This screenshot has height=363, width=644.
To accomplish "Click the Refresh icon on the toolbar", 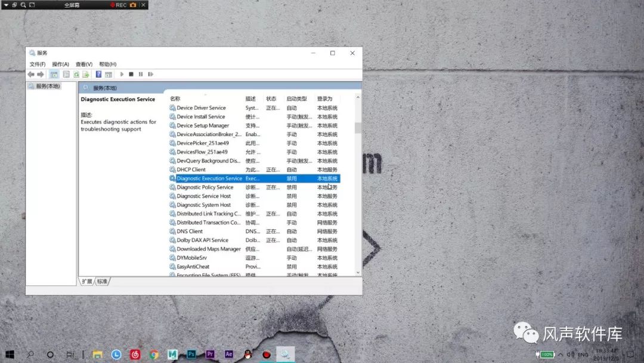I will pyautogui.click(x=76, y=74).
